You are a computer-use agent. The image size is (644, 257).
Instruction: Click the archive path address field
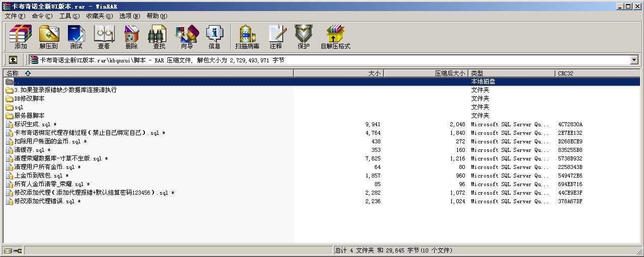(x=333, y=60)
